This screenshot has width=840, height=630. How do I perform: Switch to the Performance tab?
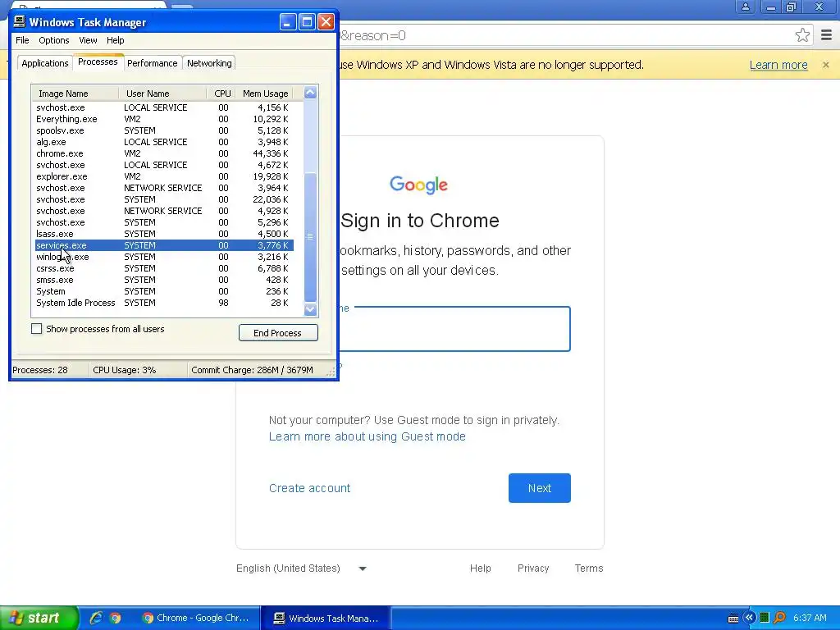(x=152, y=63)
